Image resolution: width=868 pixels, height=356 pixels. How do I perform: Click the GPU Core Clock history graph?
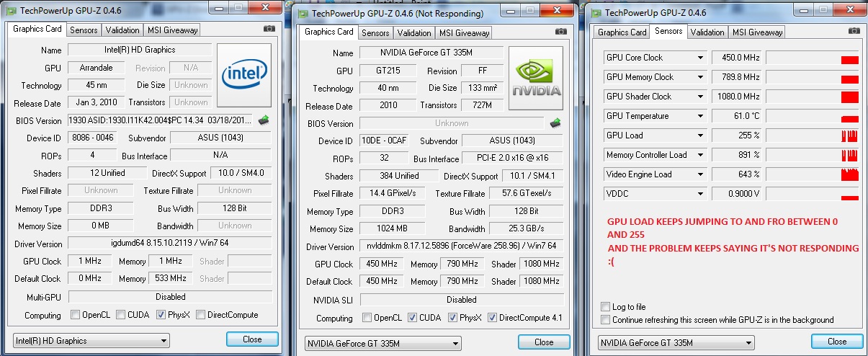[x=813, y=58]
